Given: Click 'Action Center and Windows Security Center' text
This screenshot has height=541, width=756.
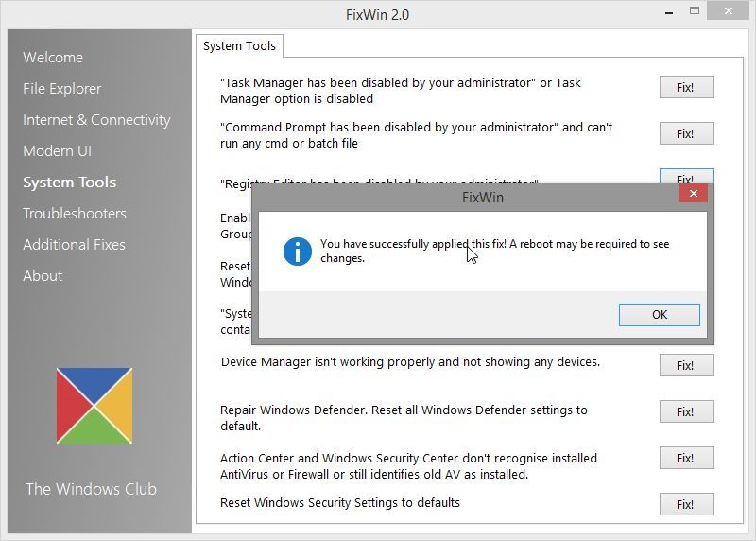Looking at the screenshot, I should (408, 466).
